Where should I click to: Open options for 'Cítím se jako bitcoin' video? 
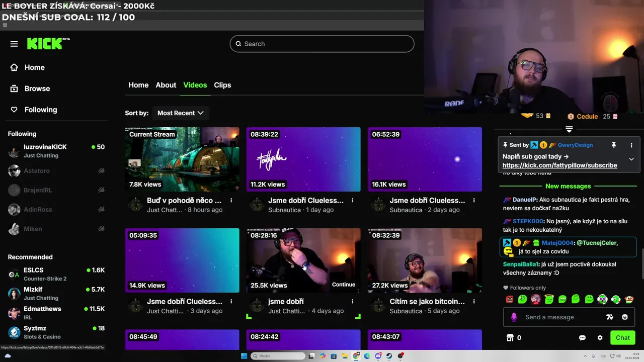click(x=474, y=301)
